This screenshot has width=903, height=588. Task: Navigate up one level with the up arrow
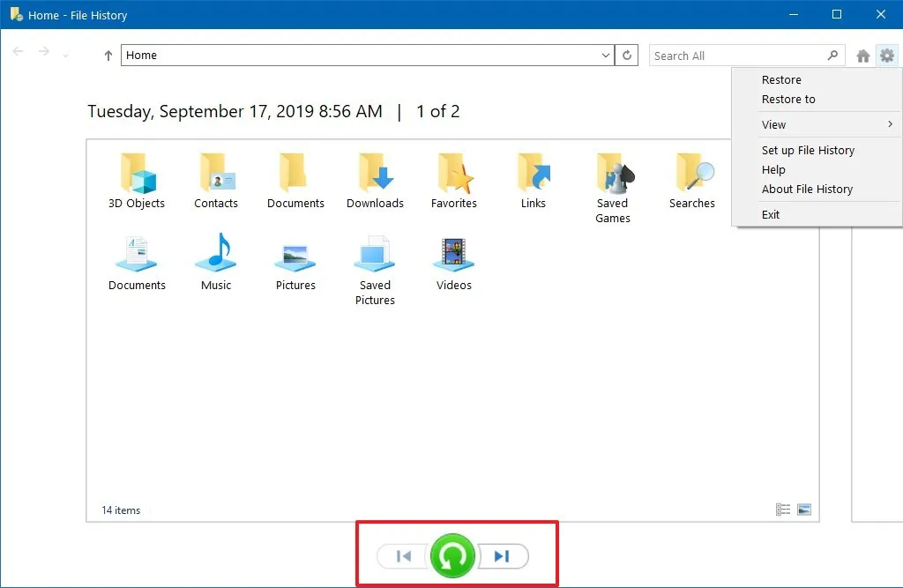click(x=108, y=55)
